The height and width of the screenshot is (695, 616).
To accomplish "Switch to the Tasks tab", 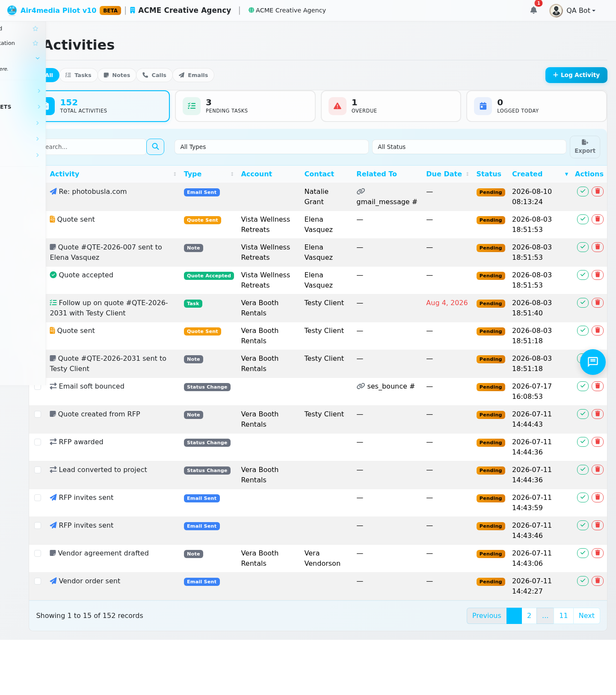I will (x=78, y=75).
